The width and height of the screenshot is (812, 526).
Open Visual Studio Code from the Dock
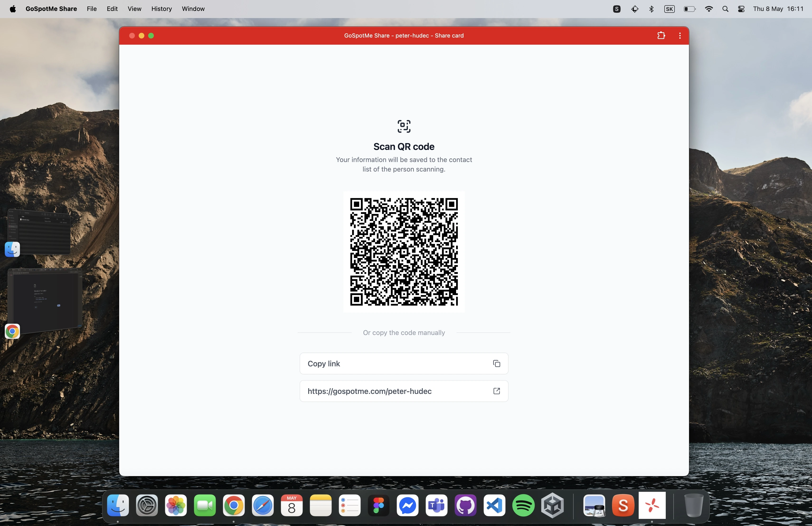point(494,505)
